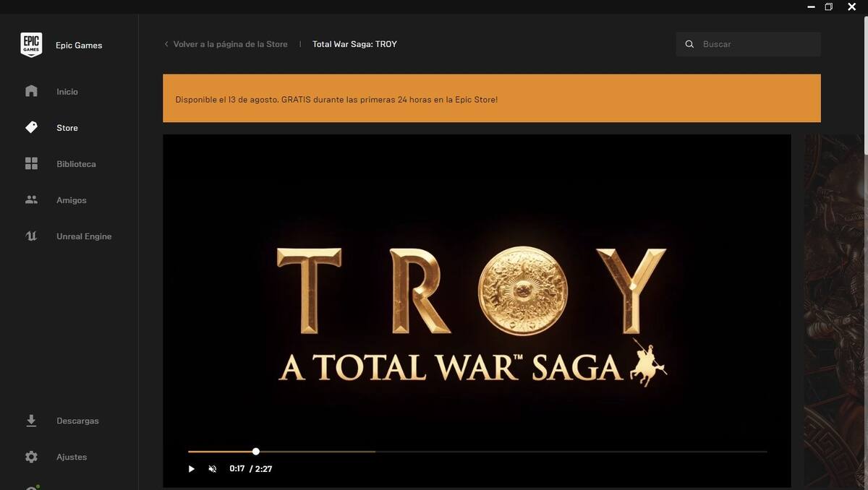Viewport: 868px width, 490px height.
Task: Open Inicio home icon
Action: pos(31,91)
